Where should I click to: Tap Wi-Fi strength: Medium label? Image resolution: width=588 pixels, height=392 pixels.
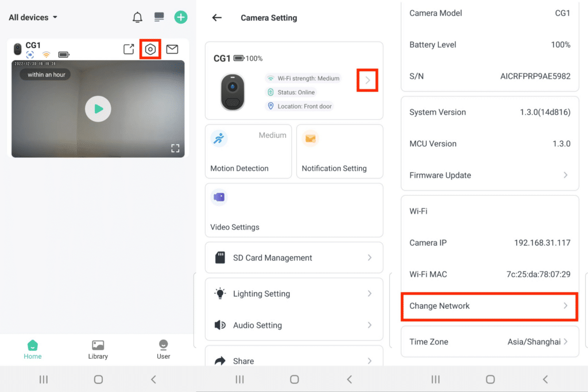tap(303, 78)
